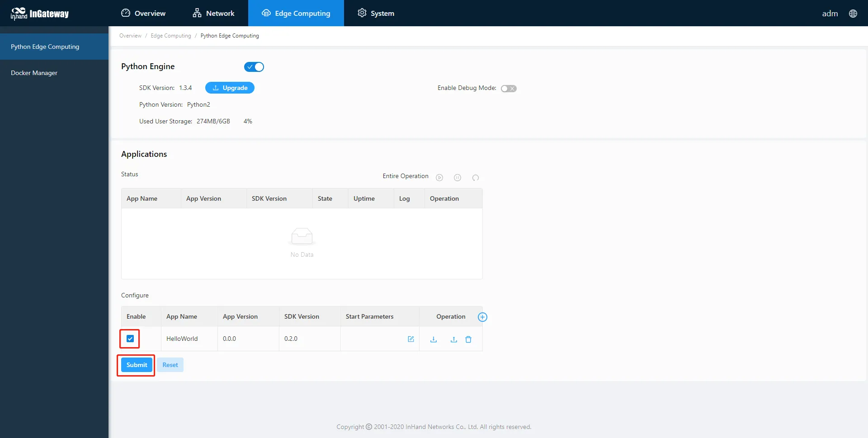Edit HelloWorld start parameters
868x438 pixels.
[x=411, y=339]
